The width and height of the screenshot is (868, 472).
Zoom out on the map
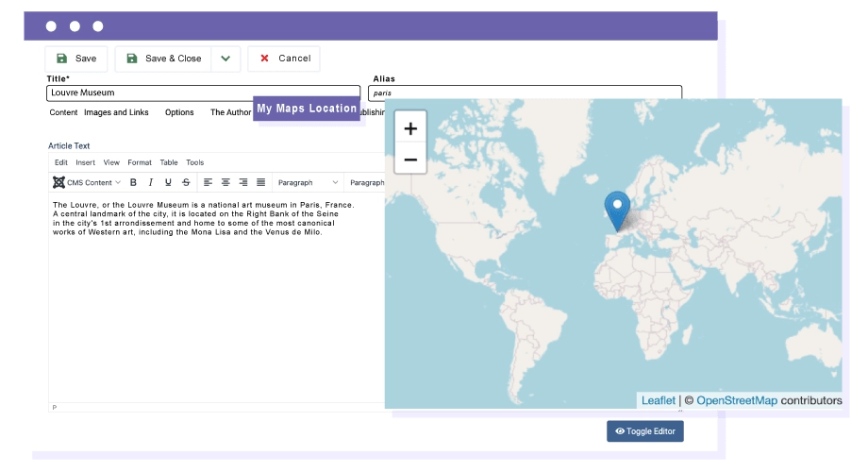coord(410,160)
